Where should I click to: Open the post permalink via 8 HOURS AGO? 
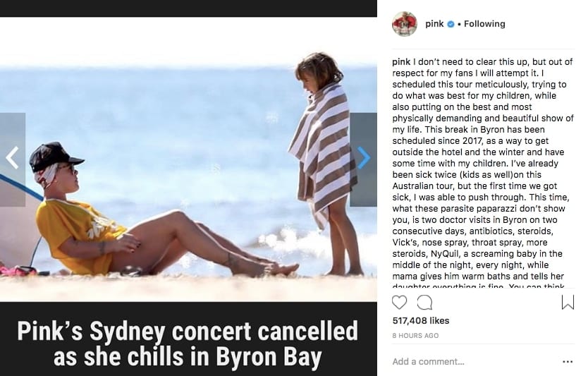coord(415,336)
